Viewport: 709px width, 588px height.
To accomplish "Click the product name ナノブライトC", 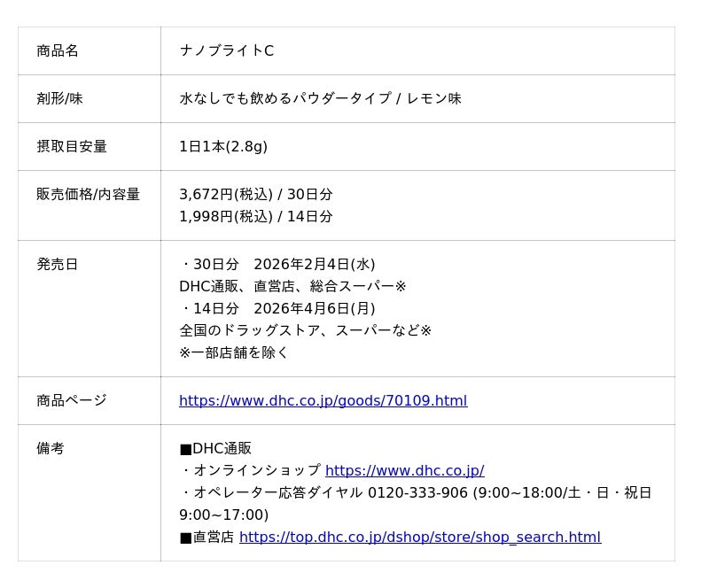I will pos(226,51).
